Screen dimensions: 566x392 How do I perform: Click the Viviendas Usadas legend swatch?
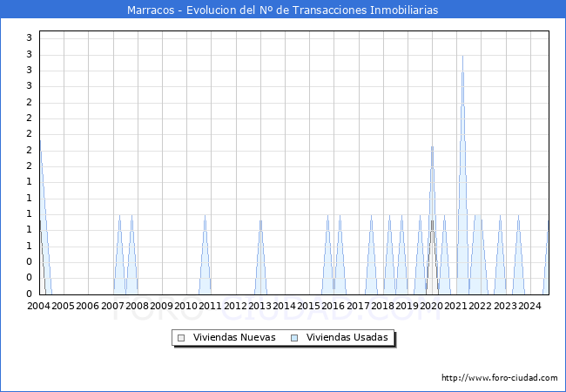pyautogui.click(x=294, y=338)
